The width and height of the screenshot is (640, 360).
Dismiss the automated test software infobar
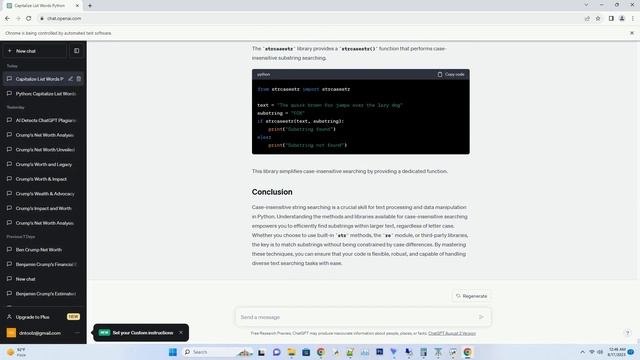632,33
